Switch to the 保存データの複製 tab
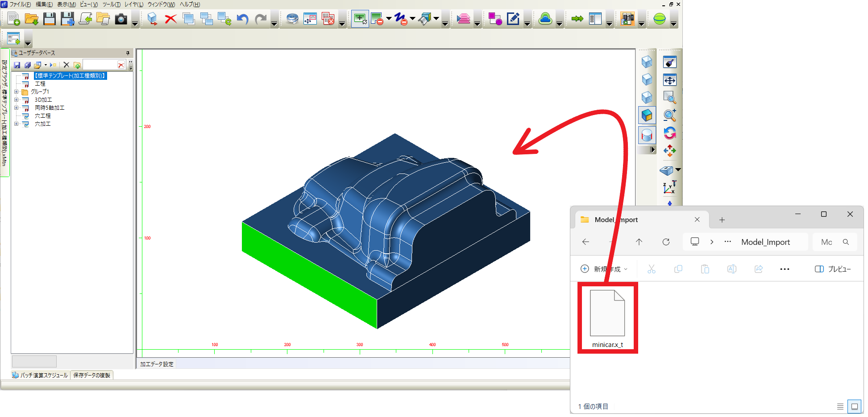 [x=91, y=376]
